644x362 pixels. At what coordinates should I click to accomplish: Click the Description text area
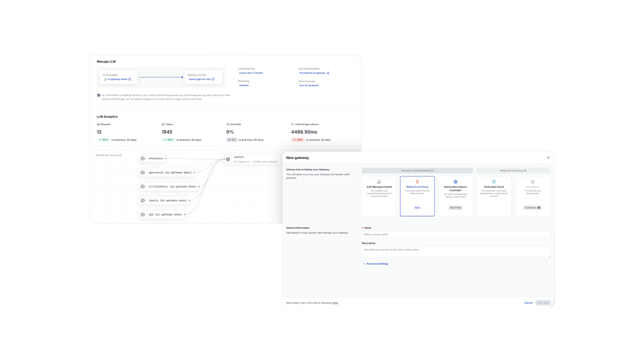tap(456, 252)
